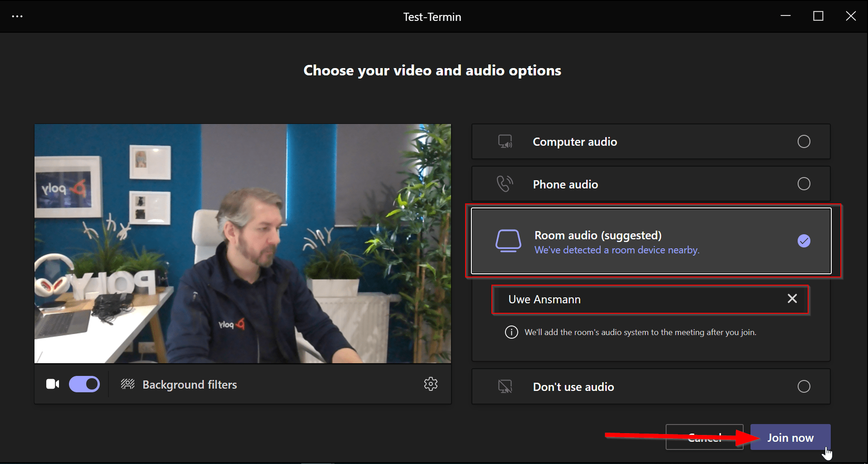Cancel joining the meeting
This screenshot has width=868, height=464.
pyautogui.click(x=704, y=437)
